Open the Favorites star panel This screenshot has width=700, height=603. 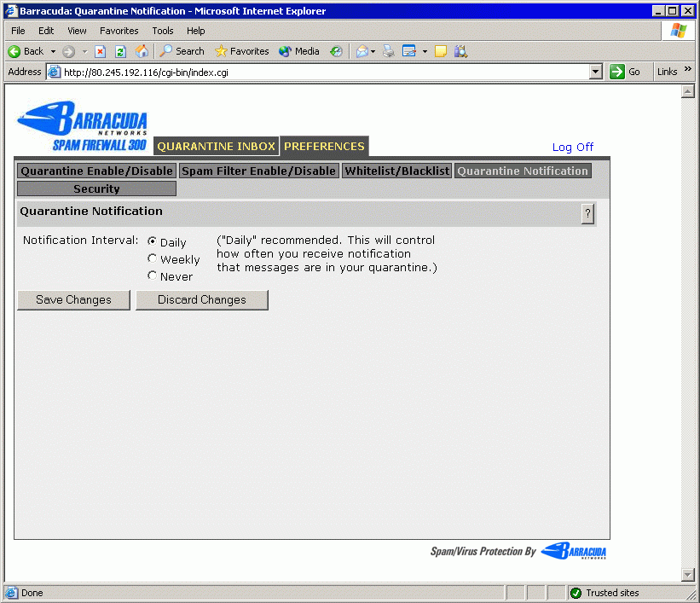[x=241, y=51]
